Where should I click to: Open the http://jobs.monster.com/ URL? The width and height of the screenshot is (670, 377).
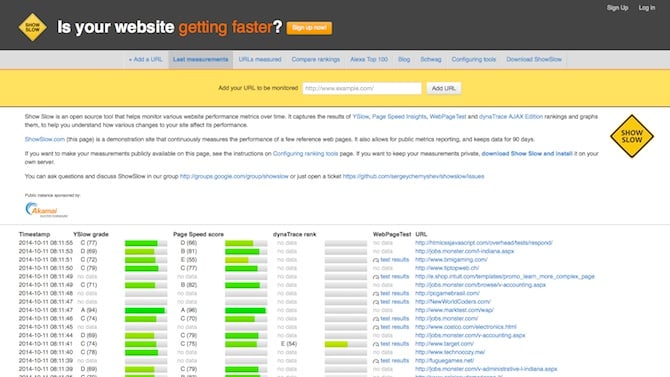(x=447, y=318)
